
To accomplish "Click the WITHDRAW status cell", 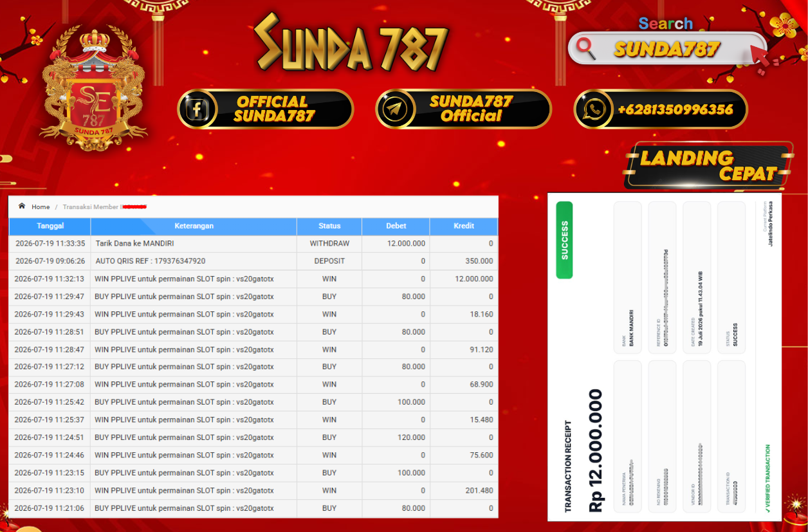I will [329, 244].
